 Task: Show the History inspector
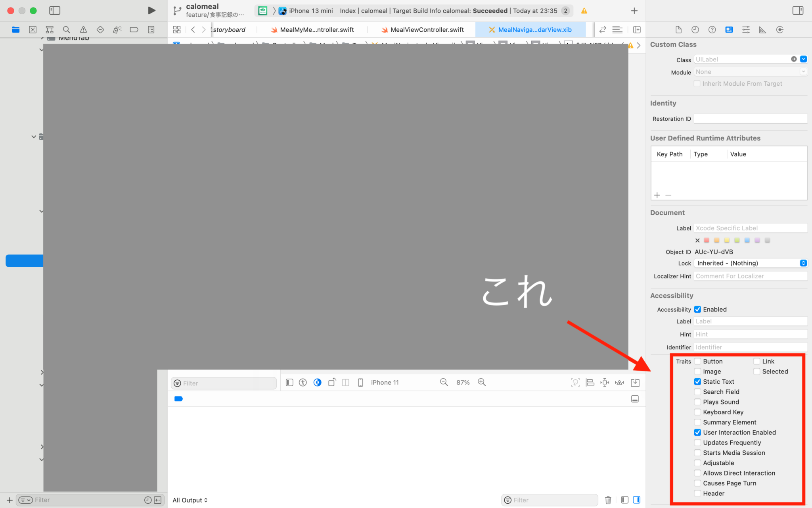(x=695, y=30)
